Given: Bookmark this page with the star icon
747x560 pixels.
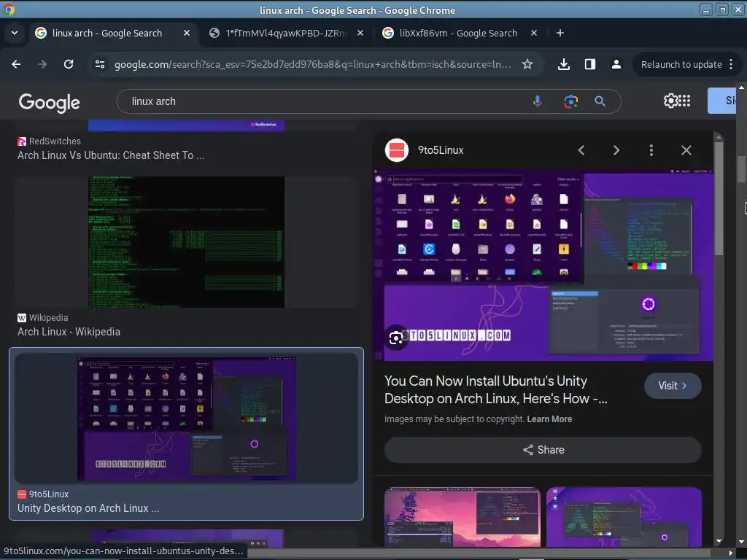Looking at the screenshot, I should [x=527, y=64].
